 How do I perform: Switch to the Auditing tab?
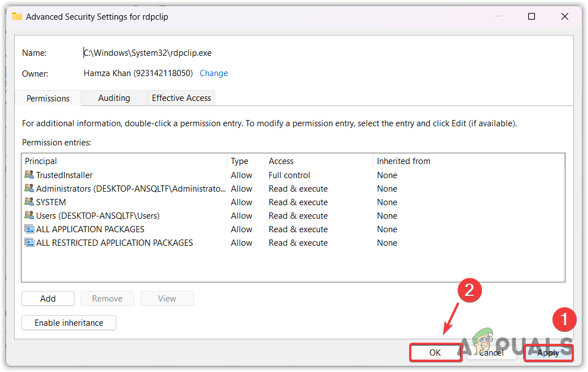click(x=114, y=98)
